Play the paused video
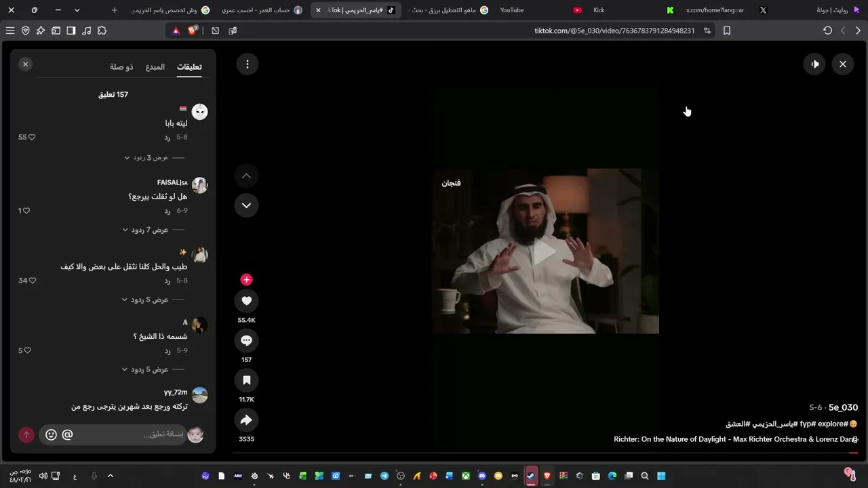The height and width of the screenshot is (488, 868). point(546,251)
